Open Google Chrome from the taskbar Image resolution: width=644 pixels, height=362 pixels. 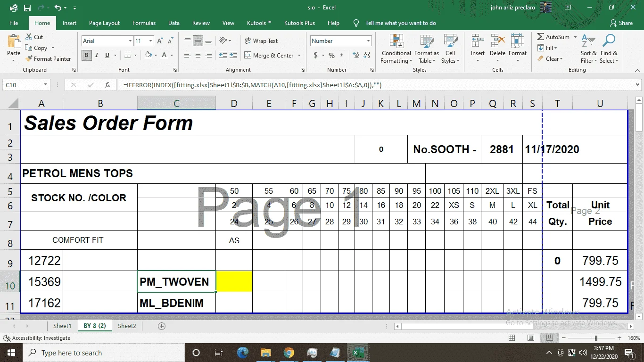click(289, 353)
